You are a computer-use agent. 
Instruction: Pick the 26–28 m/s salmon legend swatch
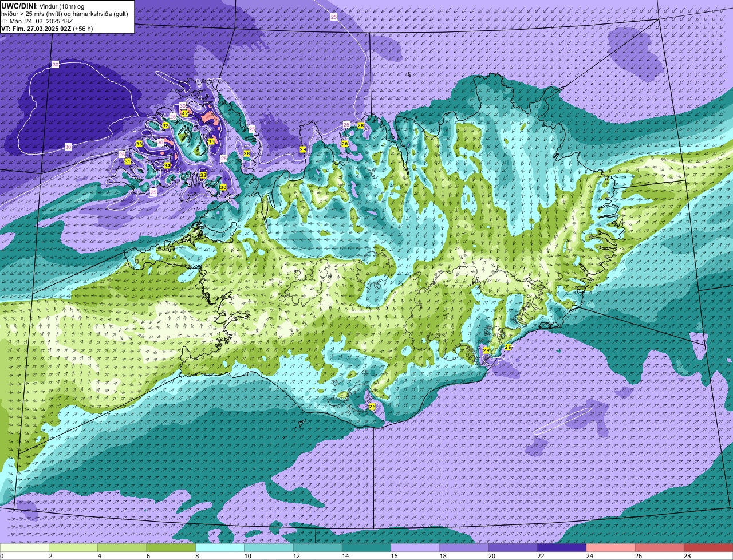pos(660,547)
